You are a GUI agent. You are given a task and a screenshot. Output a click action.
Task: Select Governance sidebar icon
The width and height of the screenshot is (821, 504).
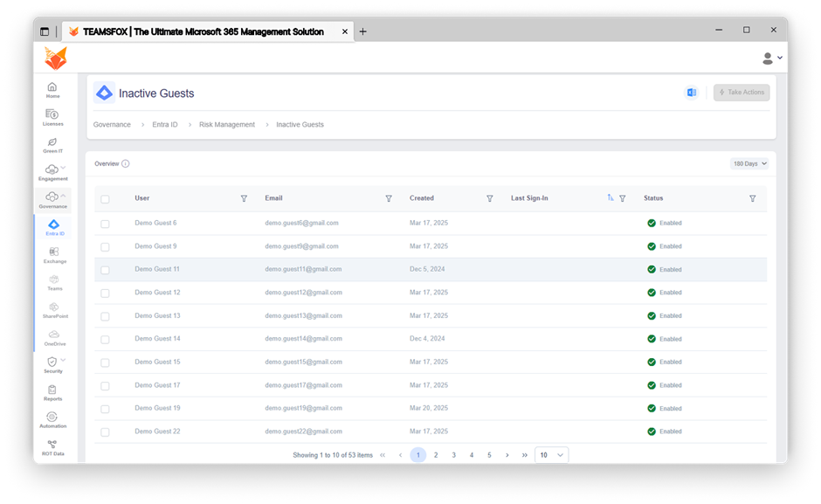(x=52, y=197)
